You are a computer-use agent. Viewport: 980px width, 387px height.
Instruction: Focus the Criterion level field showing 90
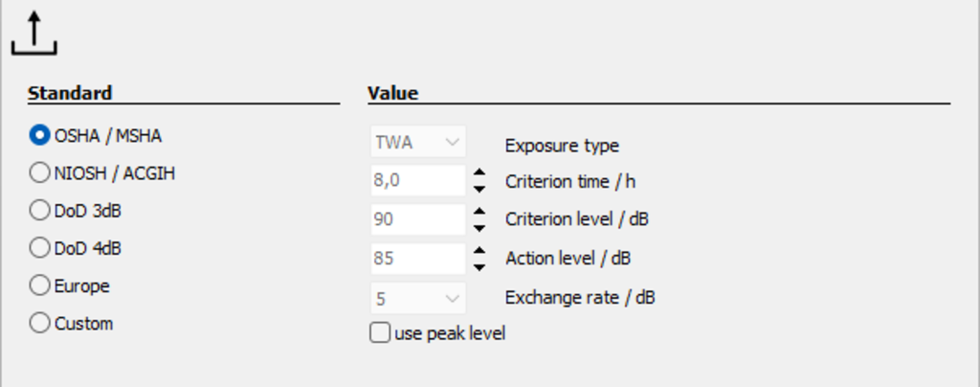tap(418, 220)
